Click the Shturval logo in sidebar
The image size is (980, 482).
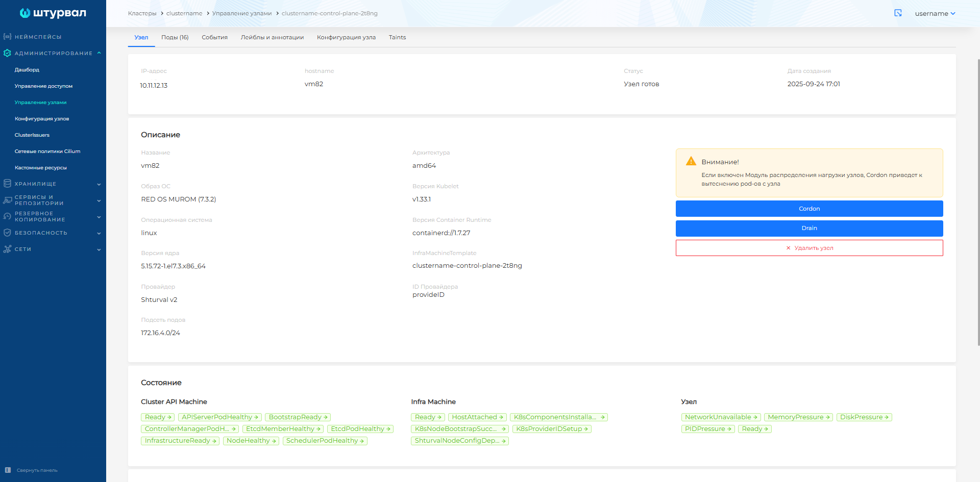(x=53, y=13)
